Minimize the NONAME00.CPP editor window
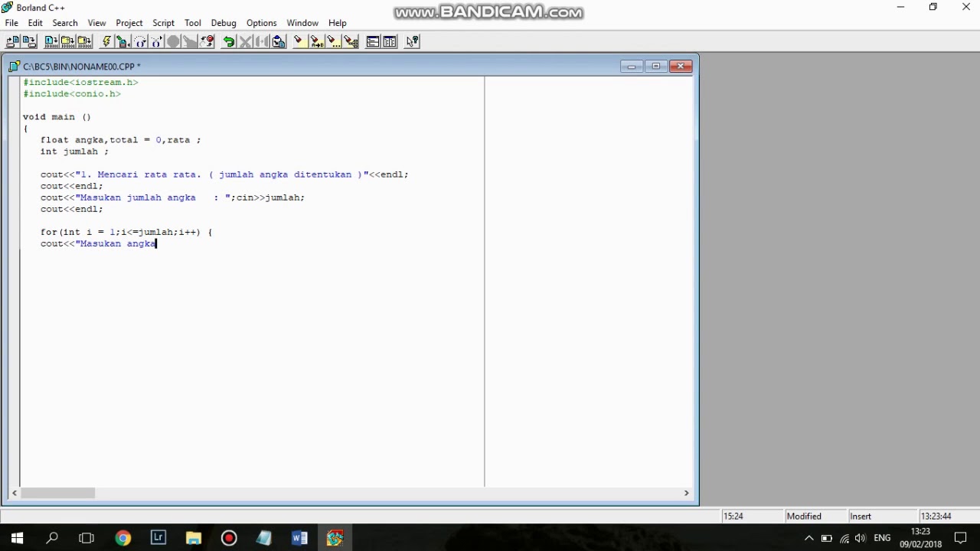This screenshot has height=551, width=980. 631,67
